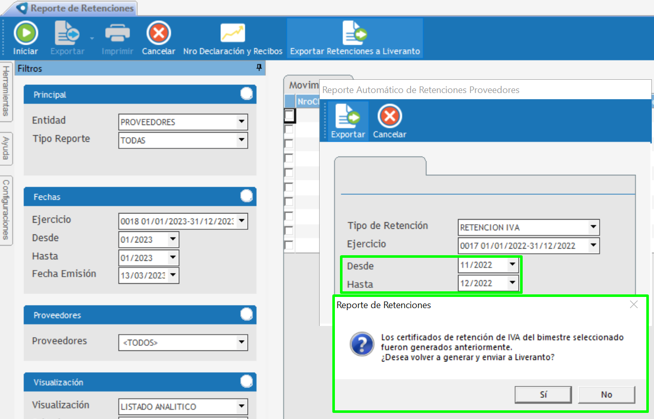Open the Fecha Emisión date dropdown
654x419 pixels.
tap(173, 275)
